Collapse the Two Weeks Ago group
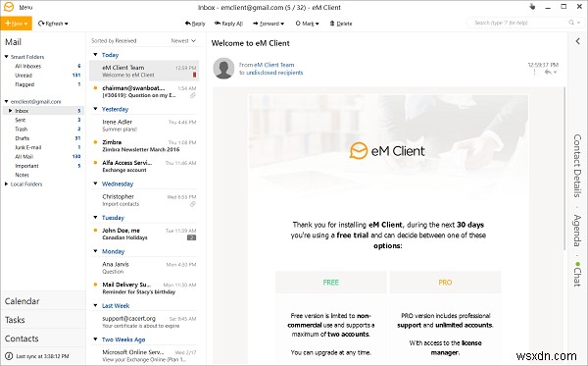 pos(95,340)
